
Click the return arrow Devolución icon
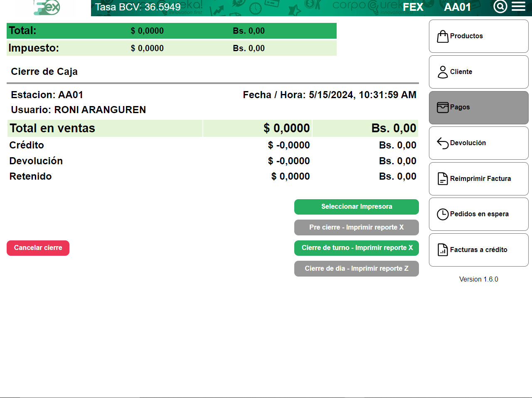pyautogui.click(x=443, y=143)
